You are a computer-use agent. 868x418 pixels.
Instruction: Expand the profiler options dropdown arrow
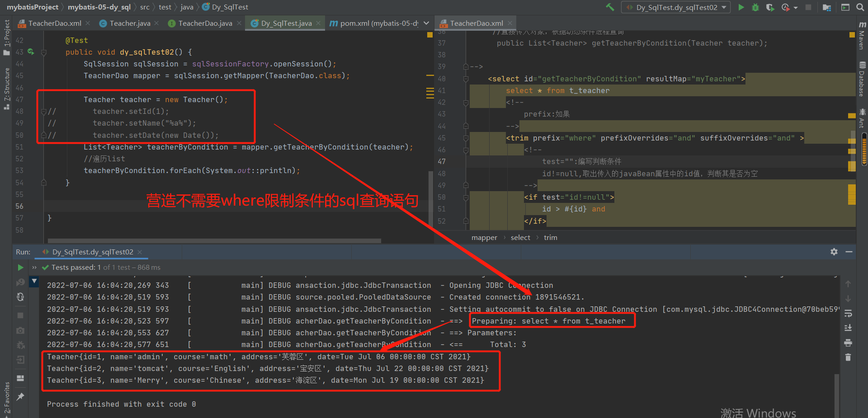tap(796, 8)
